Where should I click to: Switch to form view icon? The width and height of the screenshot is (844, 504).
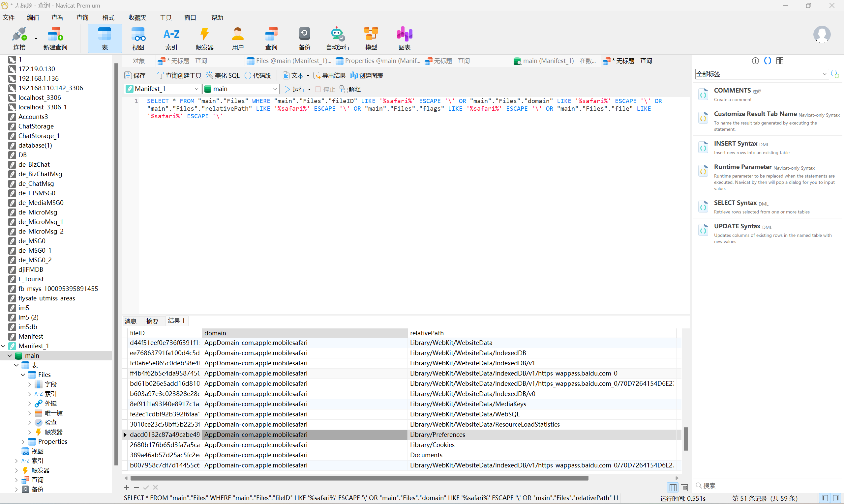pos(684,488)
